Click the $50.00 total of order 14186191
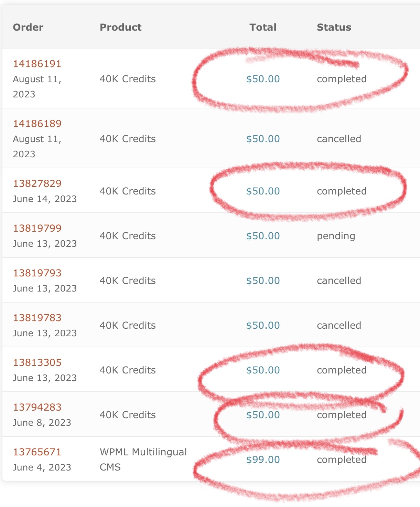Screen dimensions: 420x507 click(263, 79)
